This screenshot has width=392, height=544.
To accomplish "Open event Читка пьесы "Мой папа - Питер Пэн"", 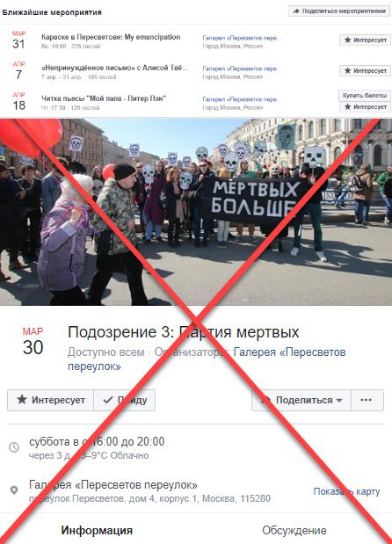I will (x=104, y=98).
